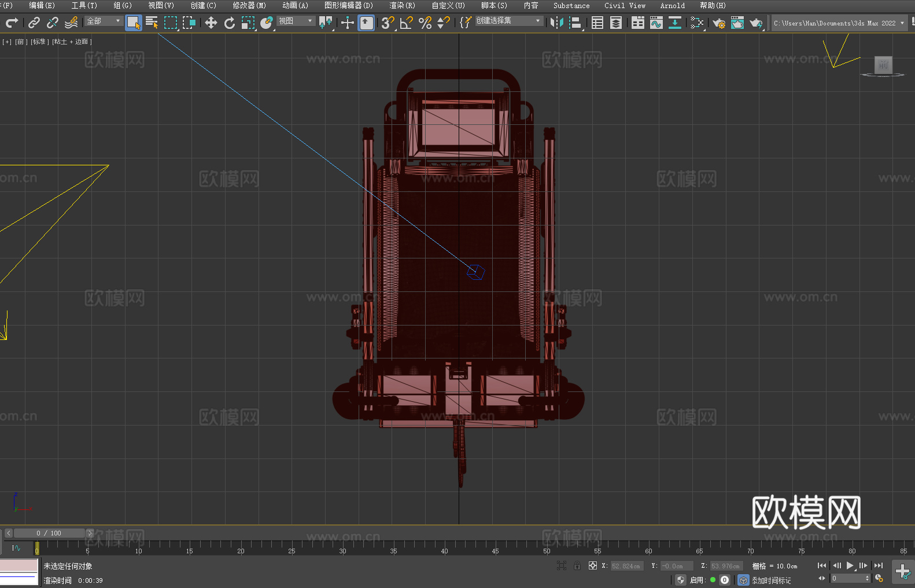The width and height of the screenshot is (915, 588).
Task: Click the ViewCube front face
Action: pos(883,65)
